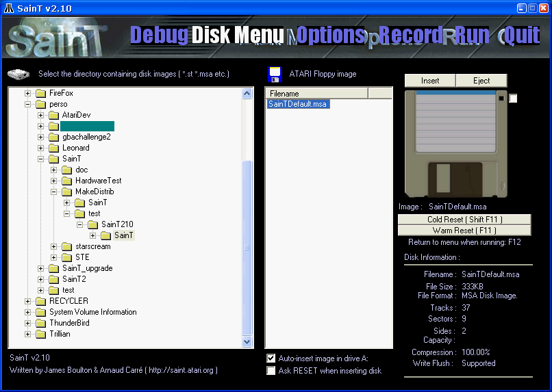Select the starscream folder icon
This screenshot has height=392, width=552.
tap(66, 246)
